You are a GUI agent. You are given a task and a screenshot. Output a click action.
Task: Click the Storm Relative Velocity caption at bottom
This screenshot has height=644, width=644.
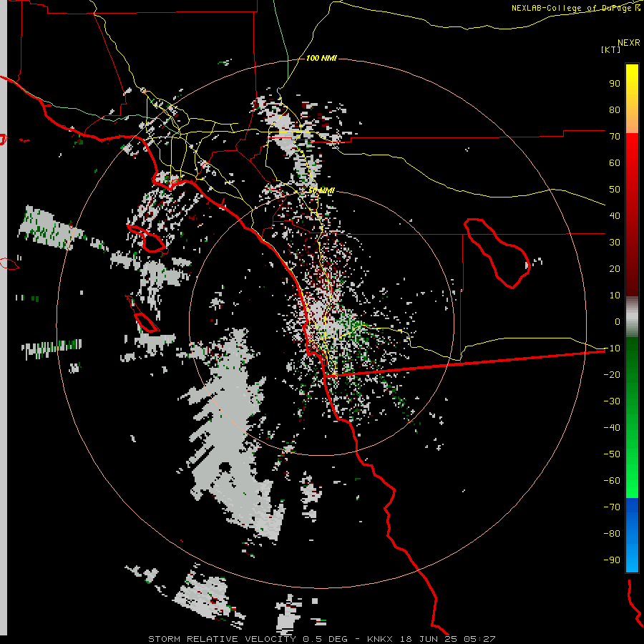coord(321,639)
